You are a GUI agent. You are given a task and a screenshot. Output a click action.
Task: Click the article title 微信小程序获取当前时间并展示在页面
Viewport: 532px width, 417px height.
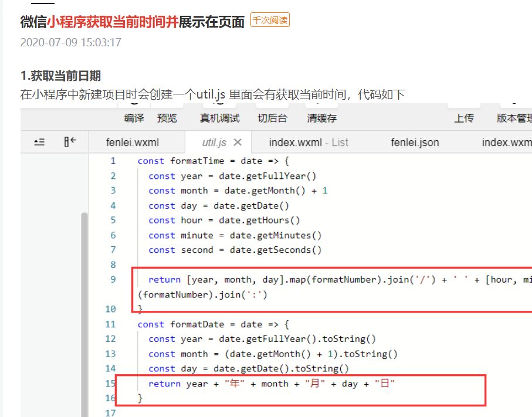point(133,22)
